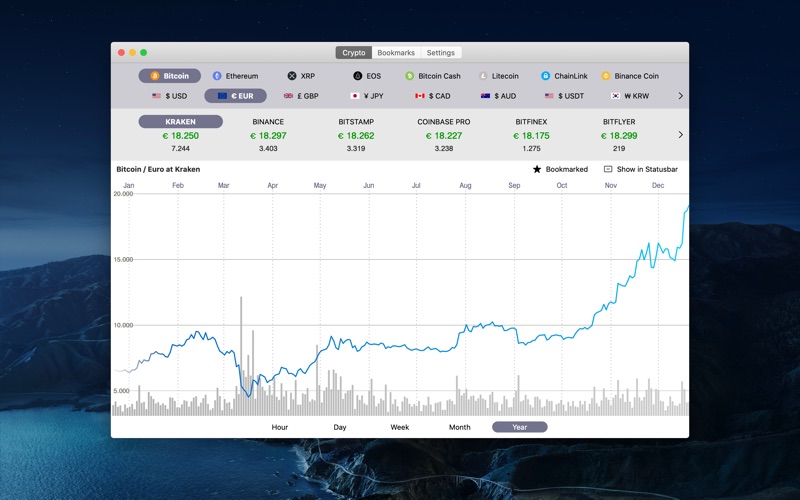Click the Canada flag beside $ CAD
Screen dimensions: 800x500
tap(420, 96)
